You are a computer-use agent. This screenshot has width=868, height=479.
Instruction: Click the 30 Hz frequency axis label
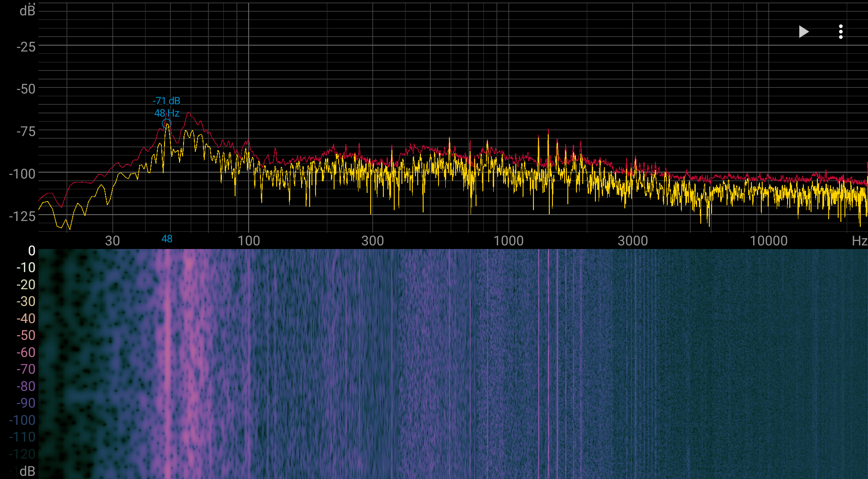[x=113, y=241]
